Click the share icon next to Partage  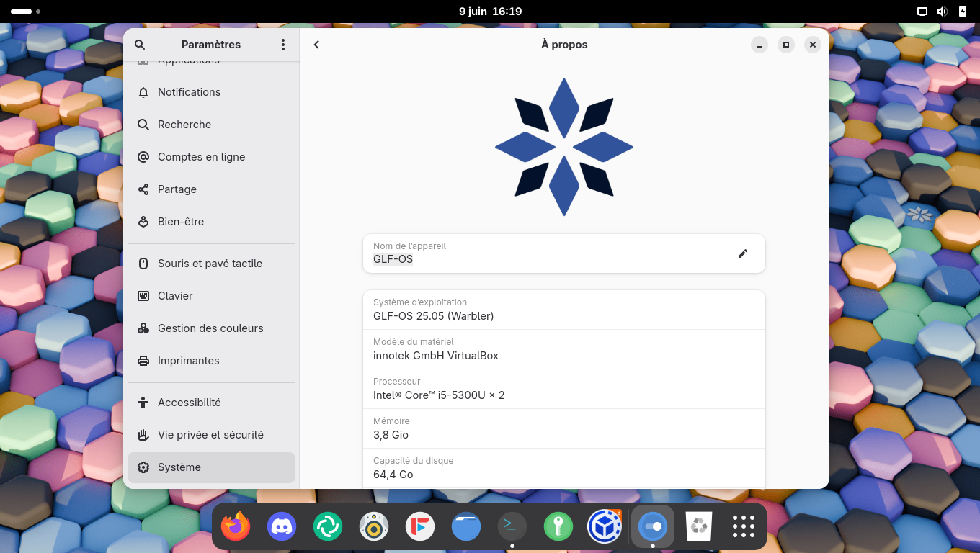pyautogui.click(x=143, y=189)
